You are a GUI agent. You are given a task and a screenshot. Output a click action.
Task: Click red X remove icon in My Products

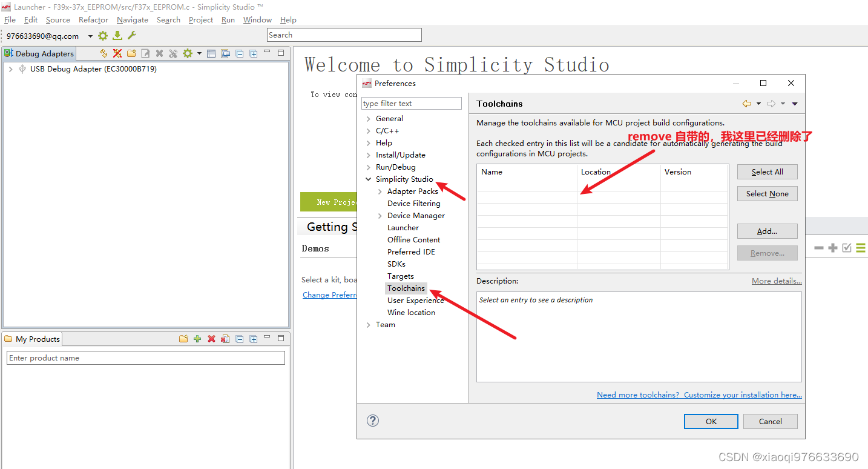pos(211,339)
